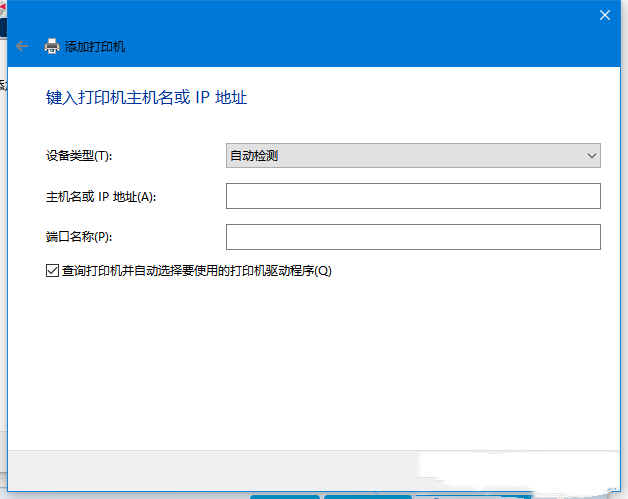628x499 pixels.
Task: Click the 查询打印机并自动选择 checkbox label text
Action: pos(196,270)
